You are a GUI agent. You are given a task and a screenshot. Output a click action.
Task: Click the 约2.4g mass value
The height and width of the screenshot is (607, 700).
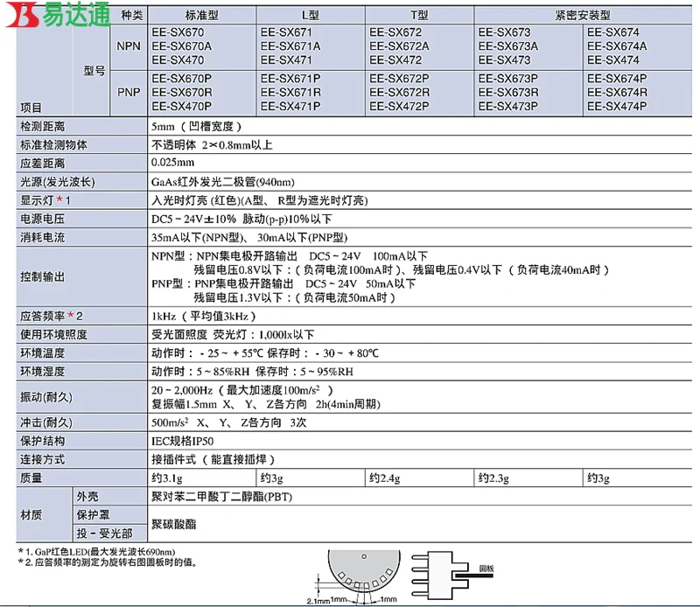(x=385, y=478)
